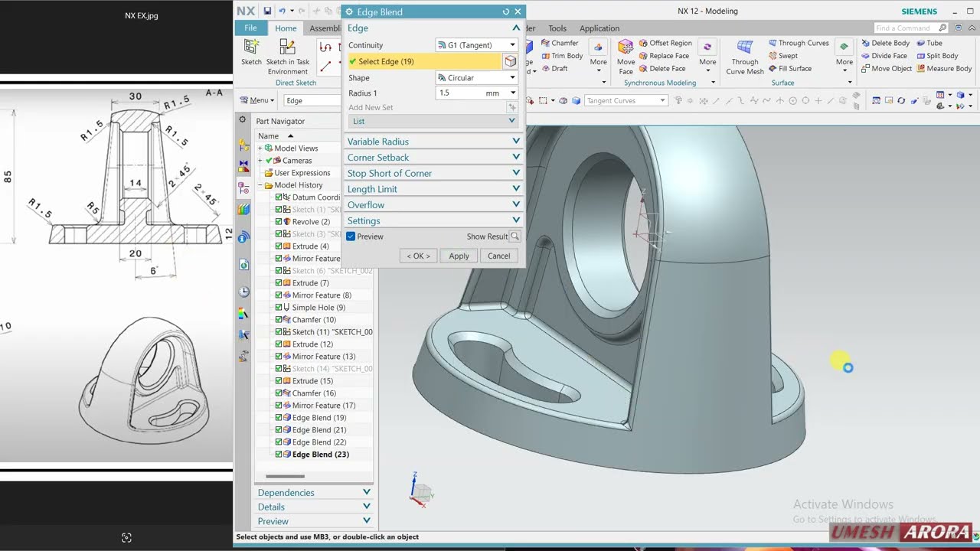980x551 pixels.
Task: Open the Shape Circular dropdown
Action: pos(476,77)
